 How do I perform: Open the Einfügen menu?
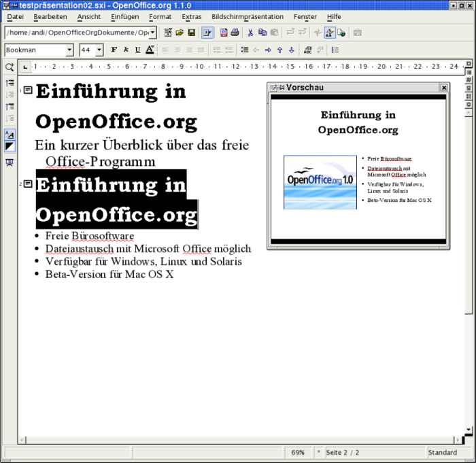[x=124, y=16]
